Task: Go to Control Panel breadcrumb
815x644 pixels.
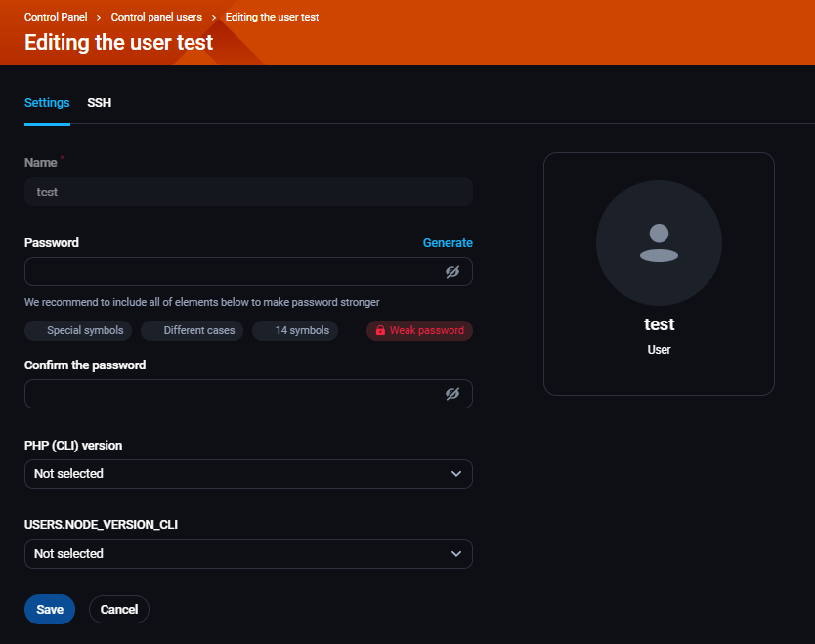Action: [56, 17]
